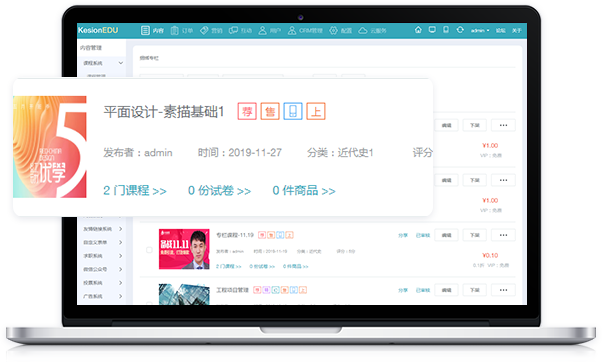Open the admin account dropdown
Screen dimensions: 602x362
coord(480,30)
